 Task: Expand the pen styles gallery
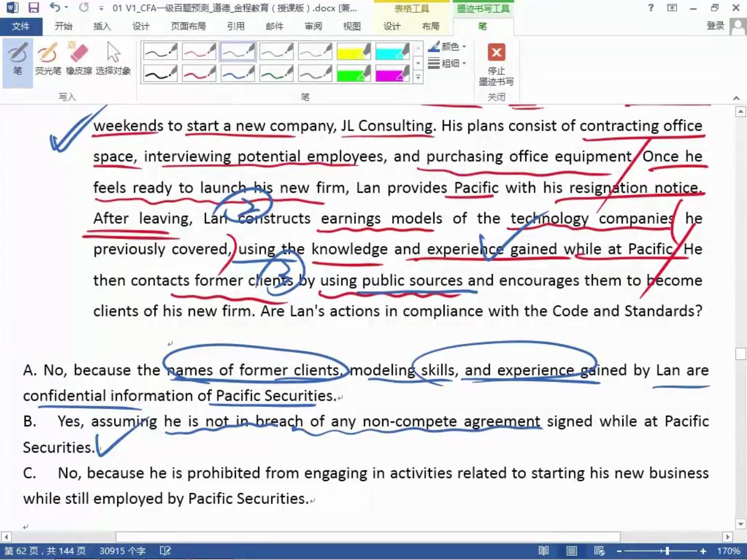point(418,77)
